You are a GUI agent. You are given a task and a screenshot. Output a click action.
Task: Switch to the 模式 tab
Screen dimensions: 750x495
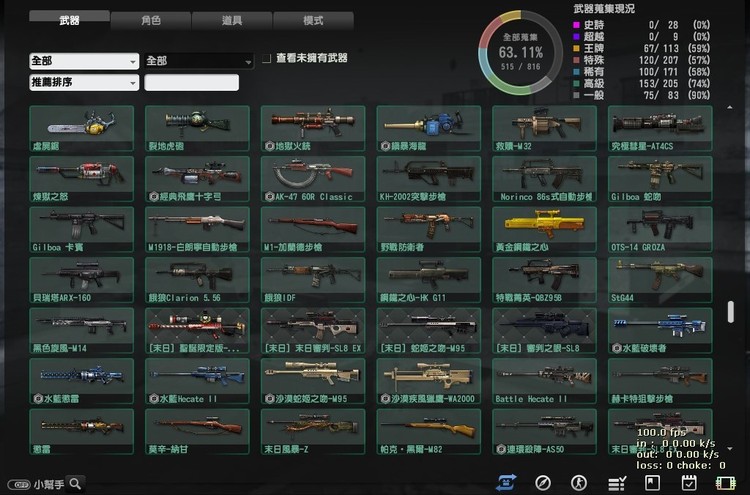pyautogui.click(x=313, y=21)
